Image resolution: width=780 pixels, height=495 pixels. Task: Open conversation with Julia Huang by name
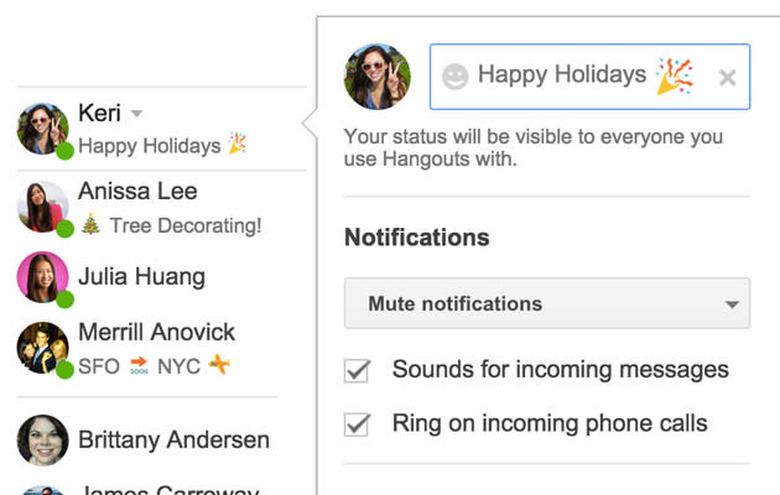[141, 277]
